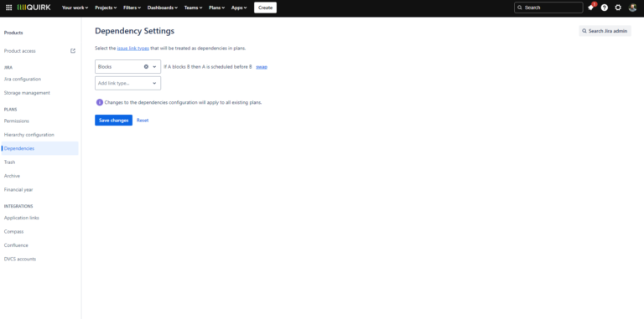Image resolution: width=644 pixels, height=319 pixels.
Task: Click the QUIRK logo
Action: [34, 8]
